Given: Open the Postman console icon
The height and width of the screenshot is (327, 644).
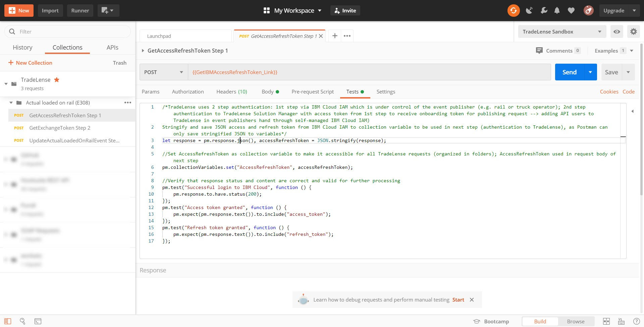Looking at the screenshot, I should [x=38, y=321].
